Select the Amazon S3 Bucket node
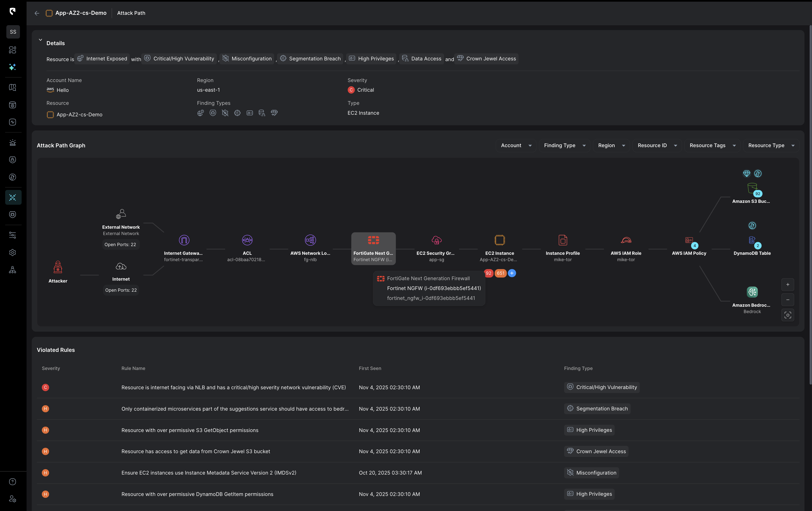Viewport: 812px width, 511px height. (752, 188)
